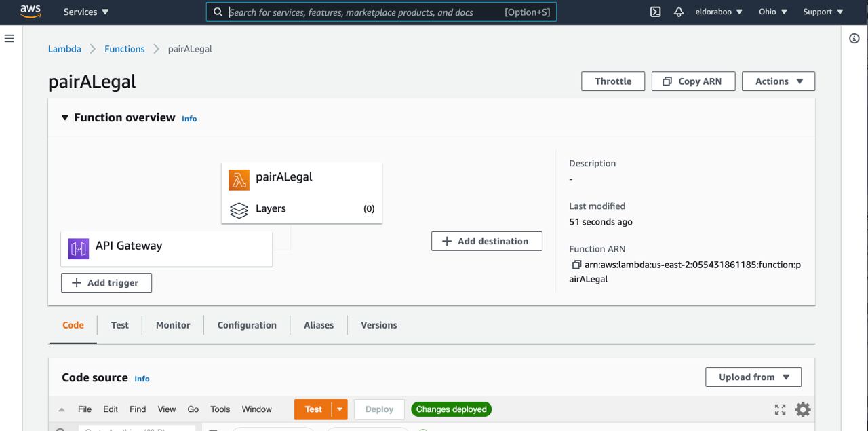868x431 pixels.
Task: Click the Function ARN value text
Action: coord(685,271)
